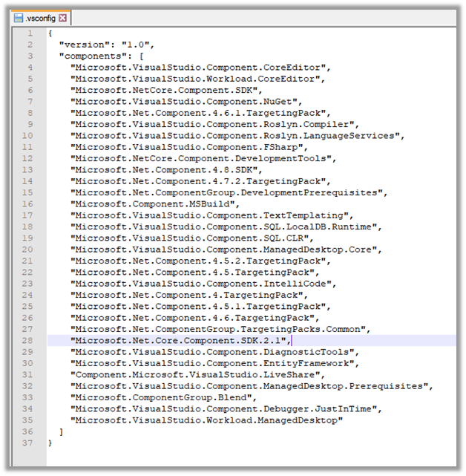The image size is (466, 476).
Task: Click the ManagedDesktop.Core component line
Action: tap(226, 250)
